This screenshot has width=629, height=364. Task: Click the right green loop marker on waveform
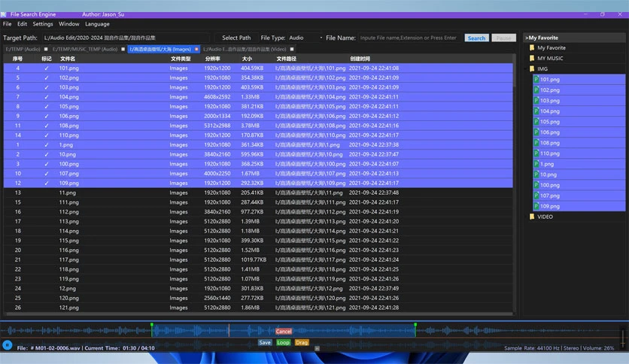[x=415, y=325]
